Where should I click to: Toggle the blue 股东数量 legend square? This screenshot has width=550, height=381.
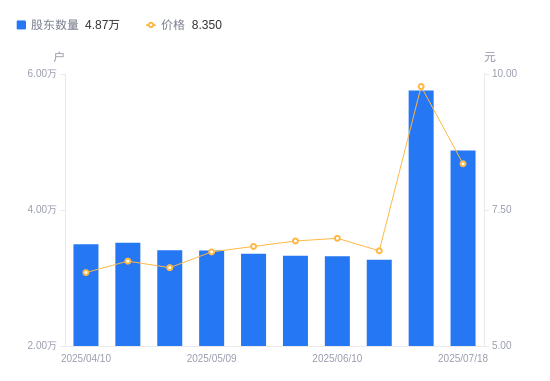pyautogui.click(x=21, y=25)
